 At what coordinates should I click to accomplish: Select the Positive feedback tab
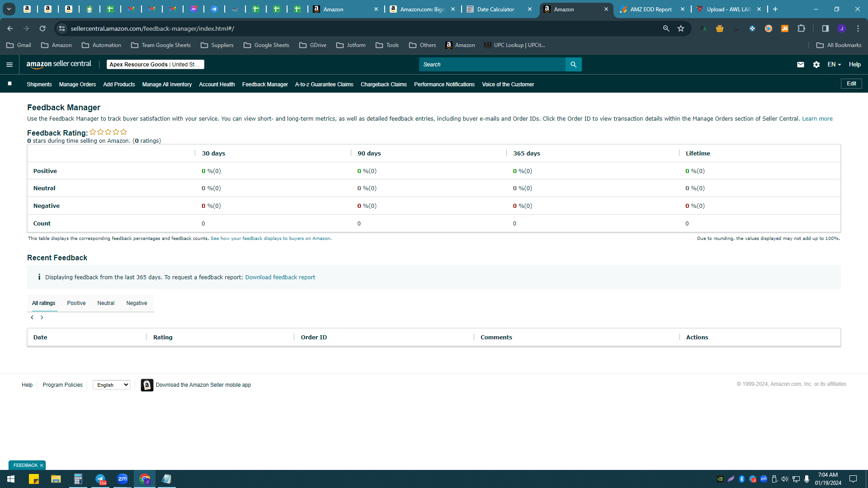[x=76, y=303]
